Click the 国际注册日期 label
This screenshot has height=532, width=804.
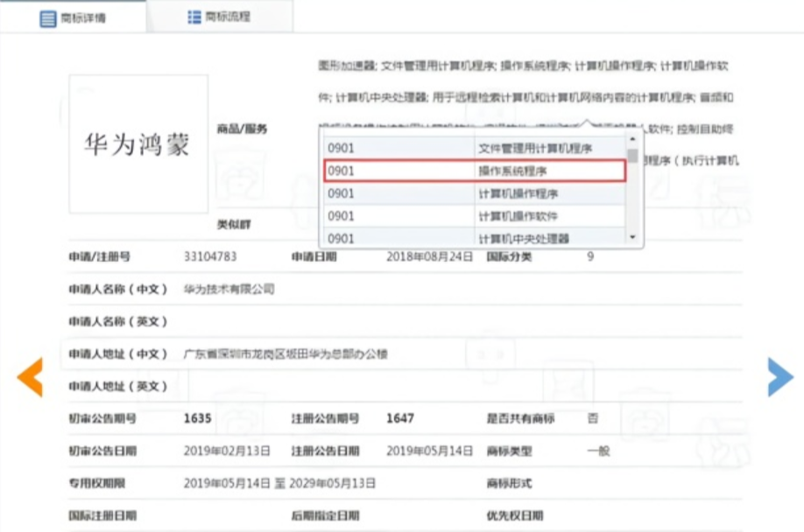click(102, 515)
